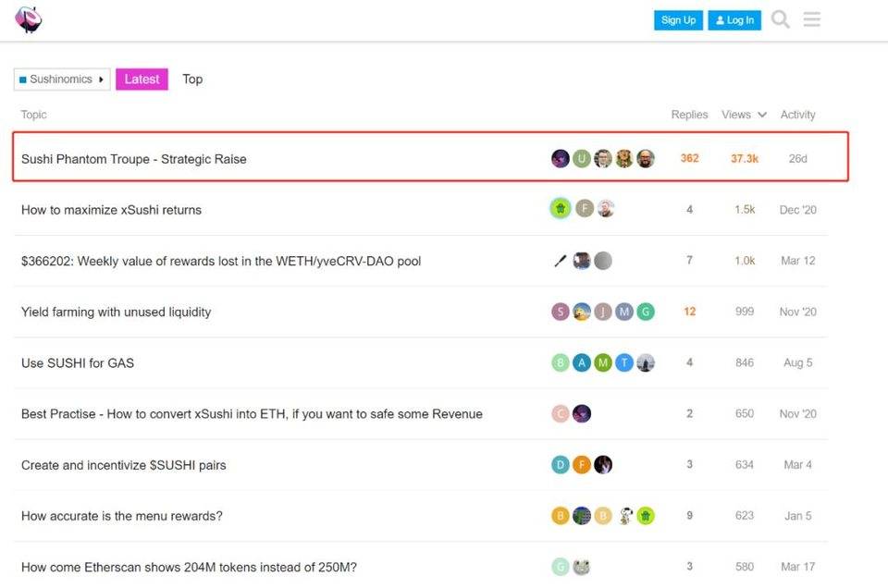Click the 362 replies count

tap(689, 158)
